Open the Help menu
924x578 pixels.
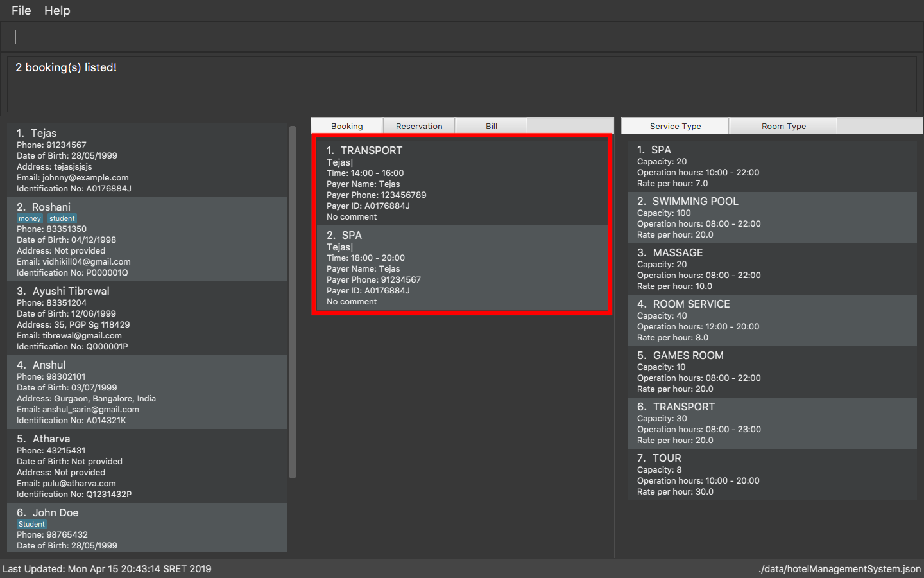point(57,10)
